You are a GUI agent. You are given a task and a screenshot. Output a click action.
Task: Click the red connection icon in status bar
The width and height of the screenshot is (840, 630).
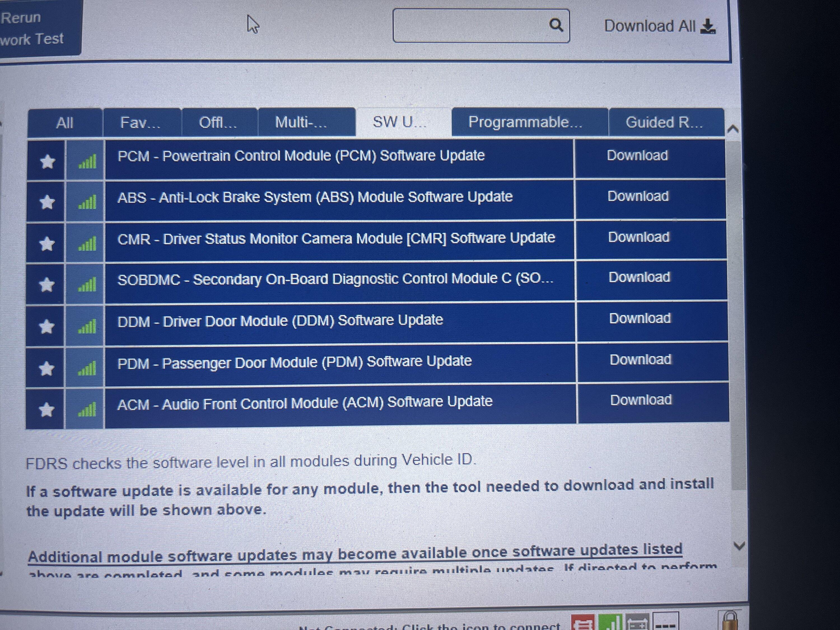click(583, 622)
